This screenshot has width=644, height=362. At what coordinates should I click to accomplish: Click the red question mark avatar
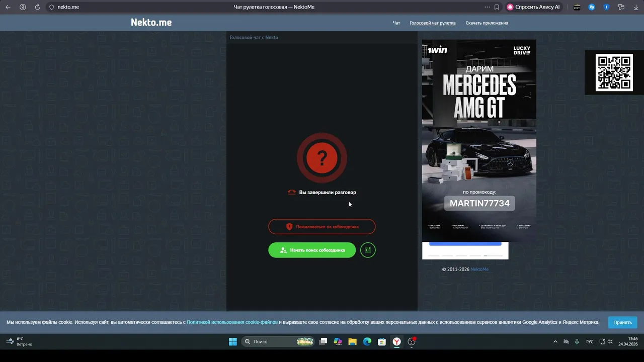(322, 158)
